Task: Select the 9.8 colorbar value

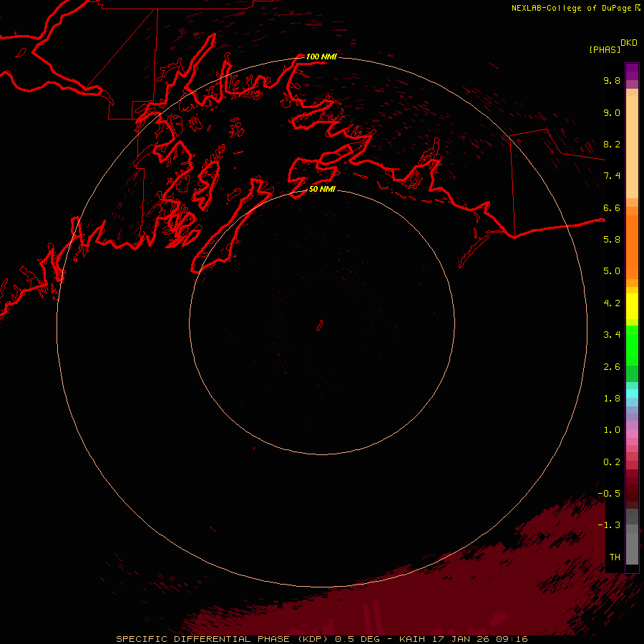Action: 612,80
